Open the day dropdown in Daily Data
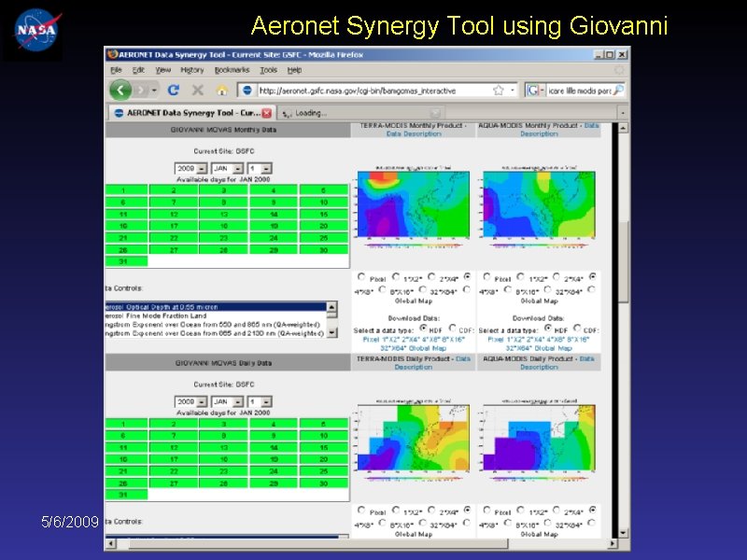Screen dimensions: 747x560 [260, 401]
